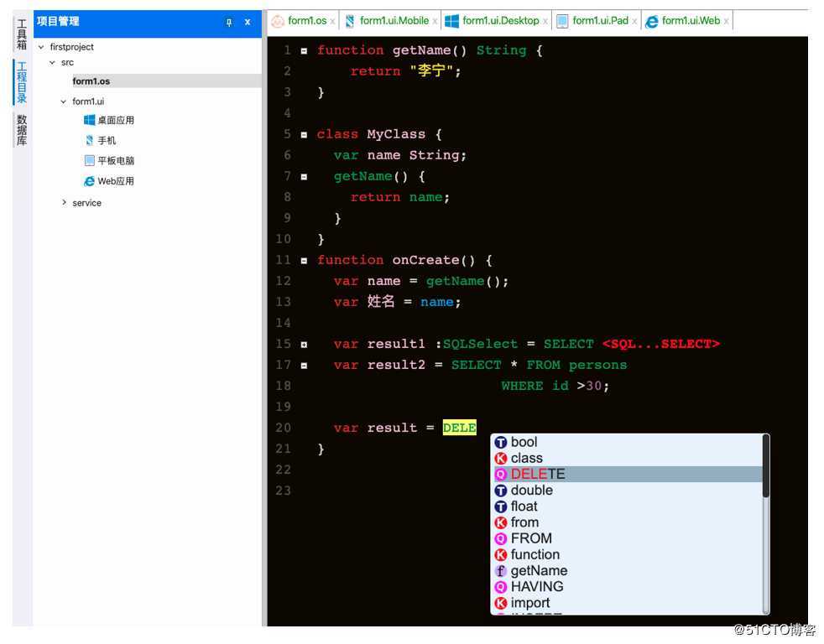The height and width of the screenshot is (644, 824).
Task: Fold the result2 SELECT at line 17
Action: [304, 366]
